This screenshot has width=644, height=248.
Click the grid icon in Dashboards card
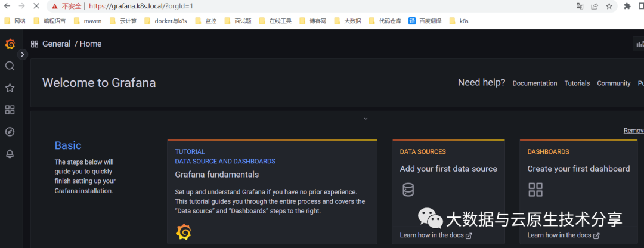[535, 190]
